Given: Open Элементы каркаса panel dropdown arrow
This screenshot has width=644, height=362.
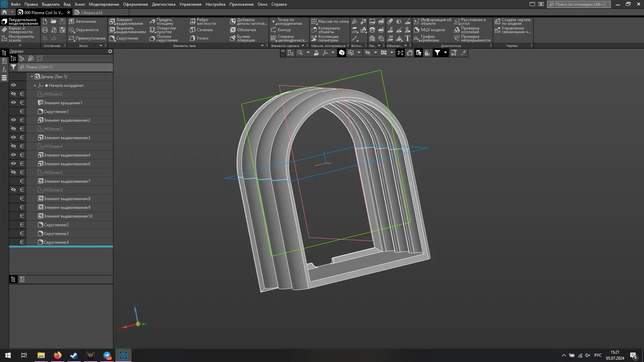Looking at the screenshot, I should (303, 46).
